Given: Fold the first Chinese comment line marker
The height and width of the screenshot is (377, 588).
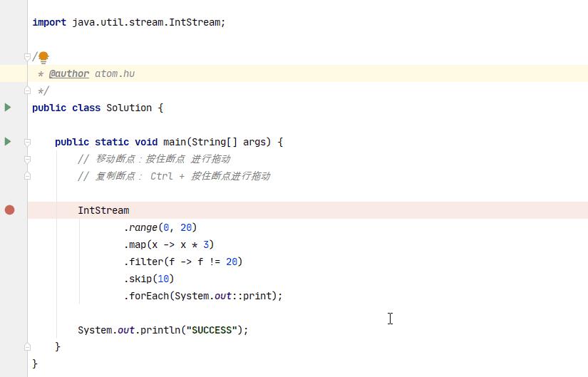Looking at the screenshot, I should point(28,159).
